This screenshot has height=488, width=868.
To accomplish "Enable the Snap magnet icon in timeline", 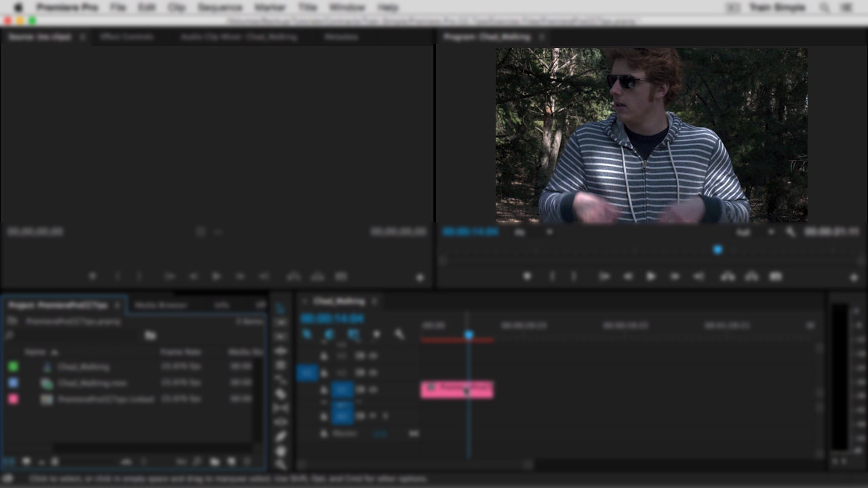I will (329, 335).
